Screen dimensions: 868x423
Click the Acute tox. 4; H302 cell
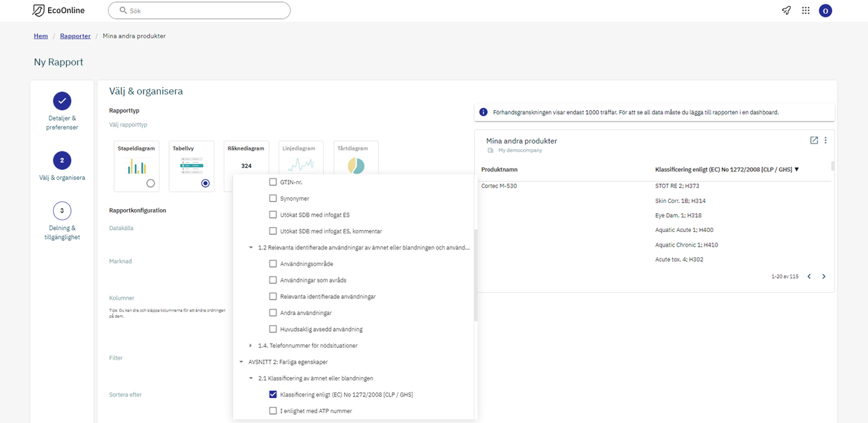coord(679,259)
